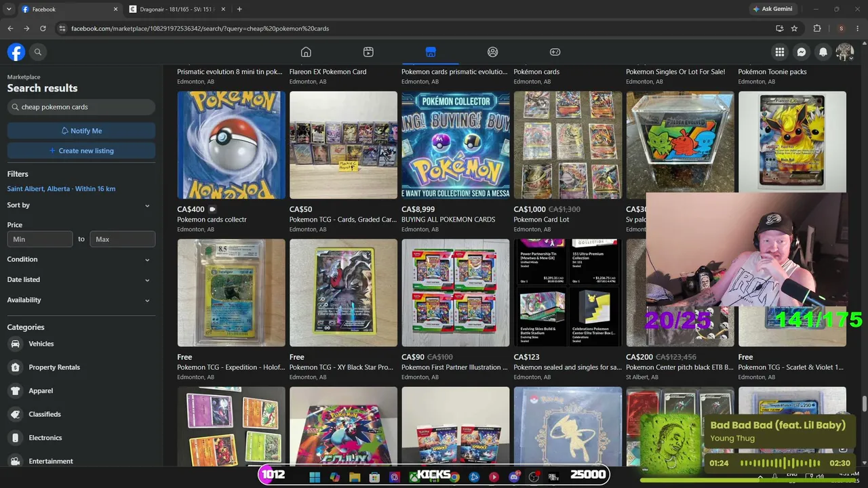The height and width of the screenshot is (488, 868).
Task: Open the CA$123 sealed and singles thumbnail
Action: (568, 293)
